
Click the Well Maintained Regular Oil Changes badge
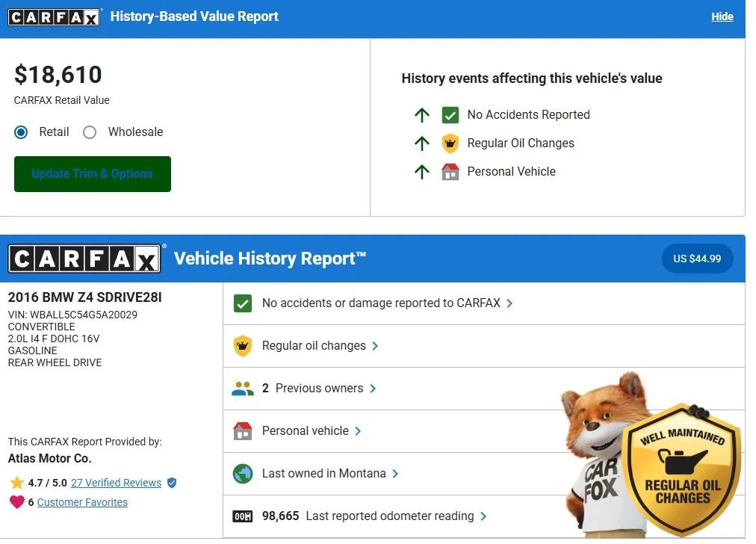click(682, 470)
